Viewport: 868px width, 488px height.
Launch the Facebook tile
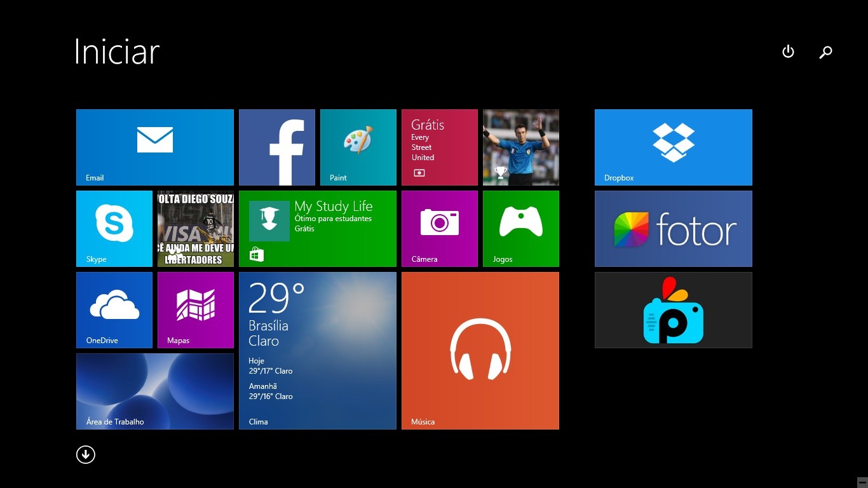[x=277, y=147]
